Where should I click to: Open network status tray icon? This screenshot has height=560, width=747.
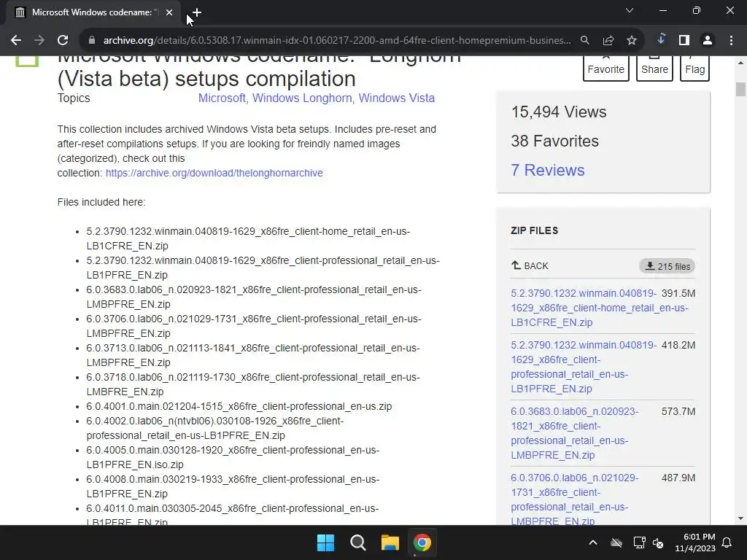tap(639, 542)
